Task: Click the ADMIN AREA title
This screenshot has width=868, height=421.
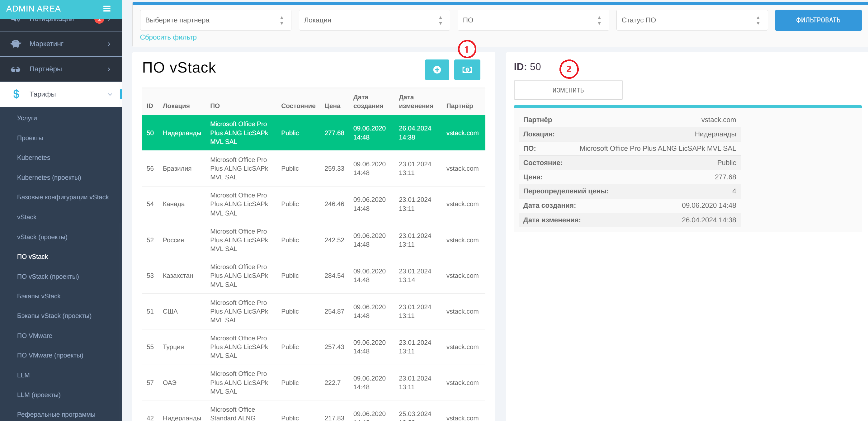Action: (33, 9)
